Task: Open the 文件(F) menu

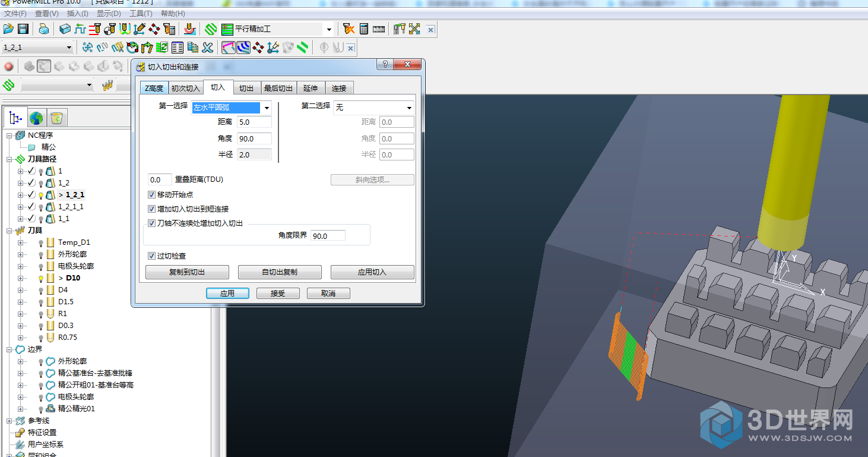Action: tap(15, 14)
